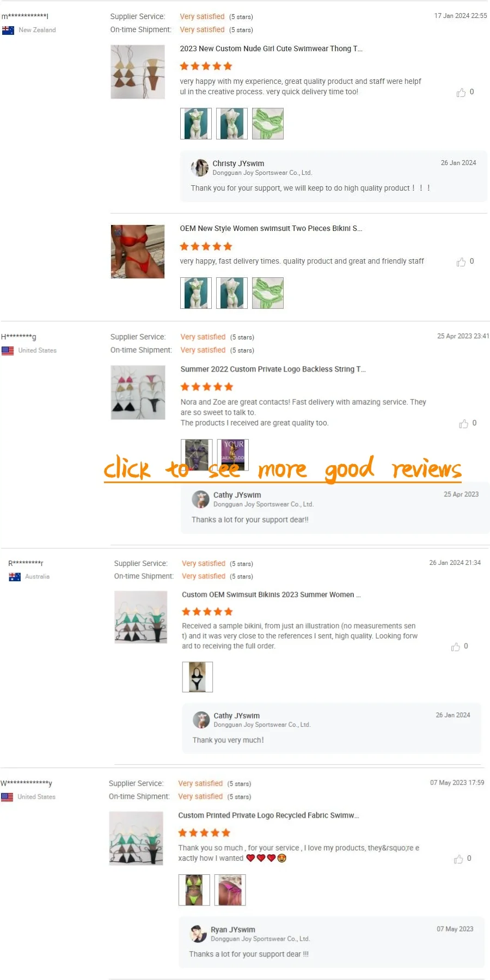
Task: Open 2023 New Custom Nude Girl Swimwear product link
Action: (271, 48)
